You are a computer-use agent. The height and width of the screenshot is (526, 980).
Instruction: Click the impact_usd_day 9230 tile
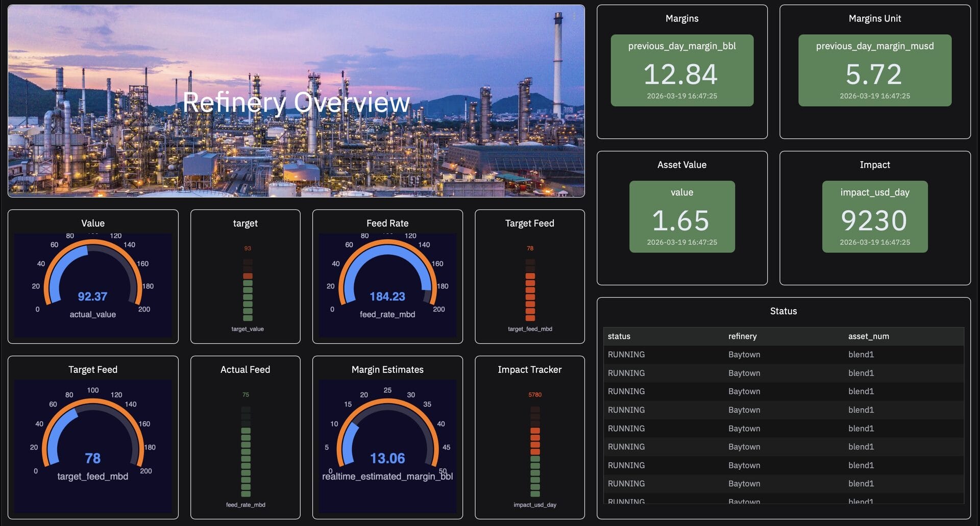click(x=874, y=217)
